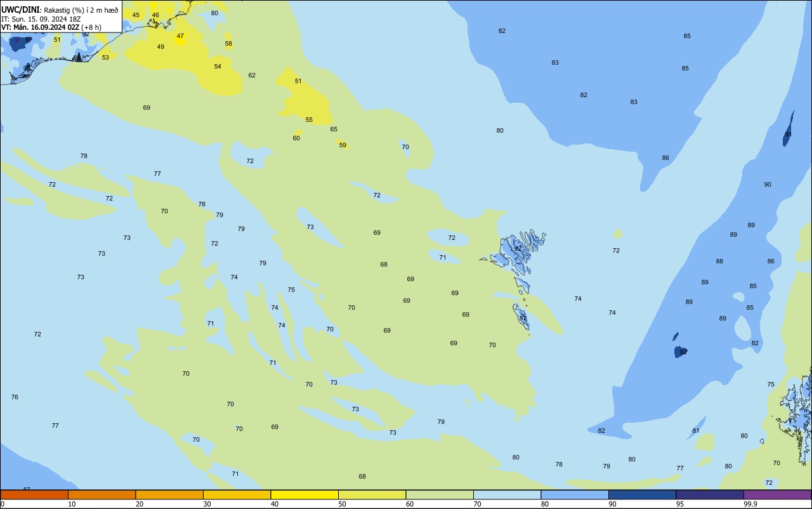
Task: Click the "95" legend tick label
Action: [680, 504]
